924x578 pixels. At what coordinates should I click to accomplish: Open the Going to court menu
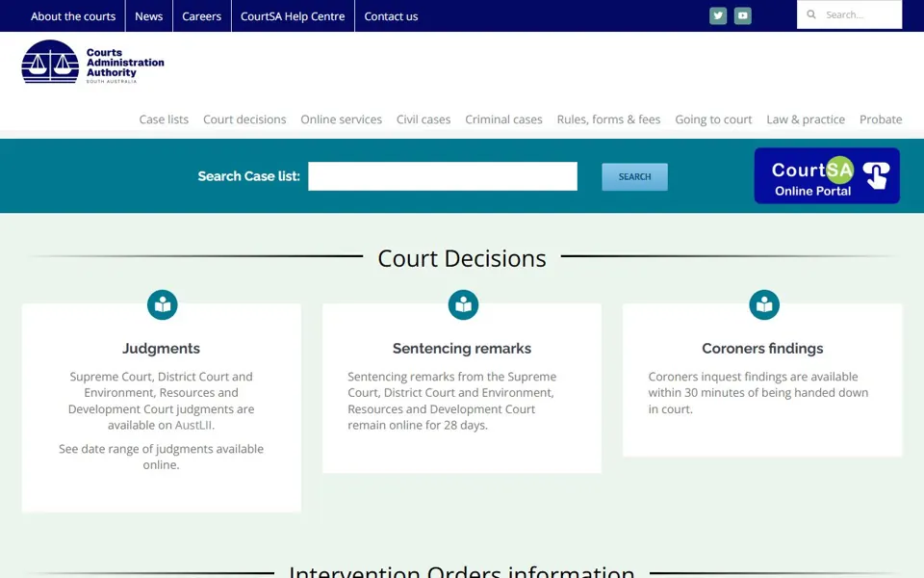[713, 119]
